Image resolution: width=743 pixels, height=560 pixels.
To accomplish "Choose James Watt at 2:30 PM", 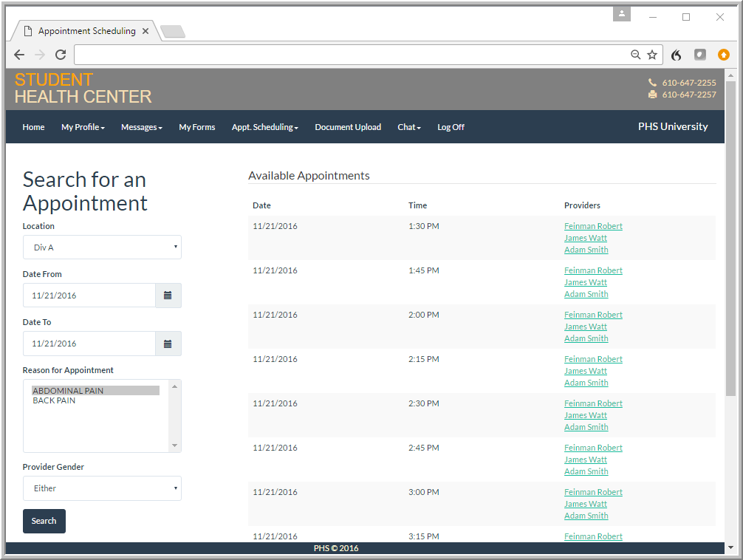I will coord(585,415).
